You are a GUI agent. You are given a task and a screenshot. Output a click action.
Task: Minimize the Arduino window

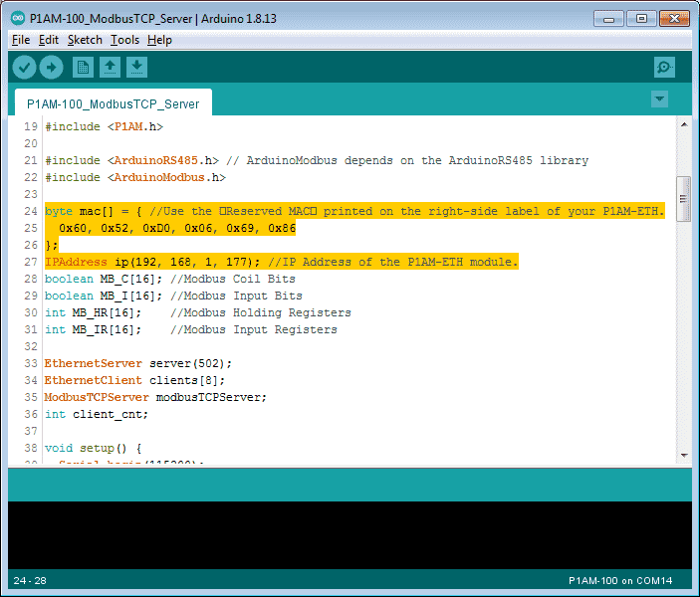tap(608, 19)
